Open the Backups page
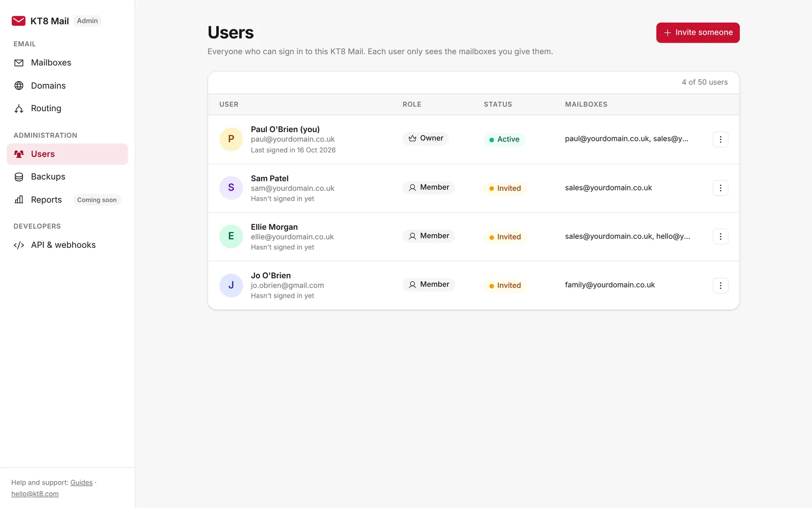Screen dimensions: 812x508 [67, 177]
